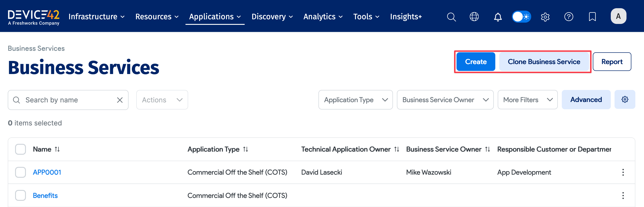Open the Discovery menu
The width and height of the screenshot is (644, 207).
point(272,16)
